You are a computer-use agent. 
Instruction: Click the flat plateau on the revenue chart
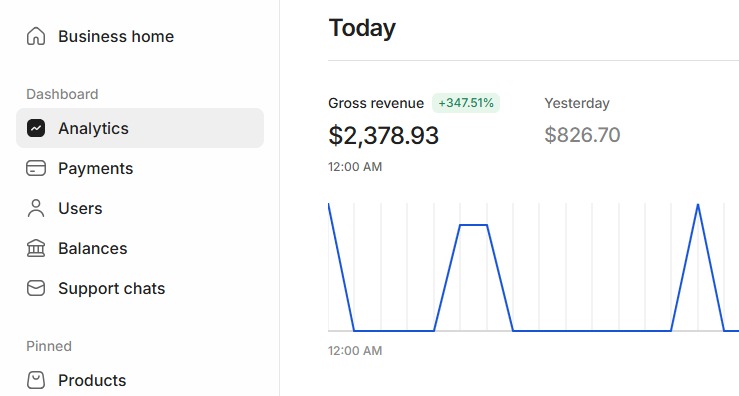(x=473, y=225)
